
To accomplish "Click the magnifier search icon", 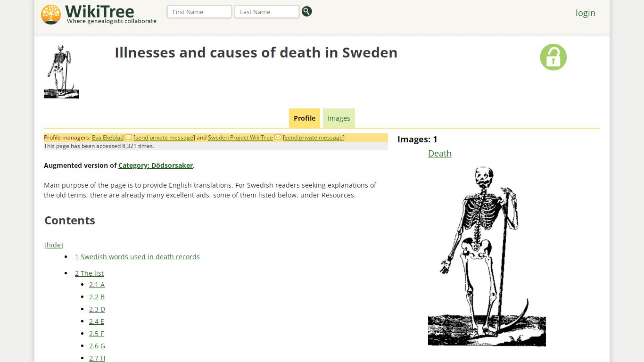I will pyautogui.click(x=307, y=12).
